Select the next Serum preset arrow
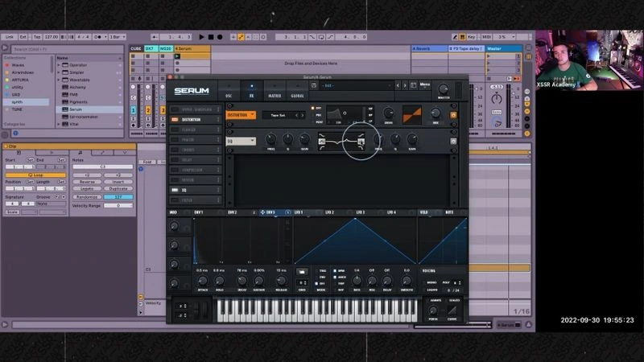The image size is (644, 362). coord(405,85)
